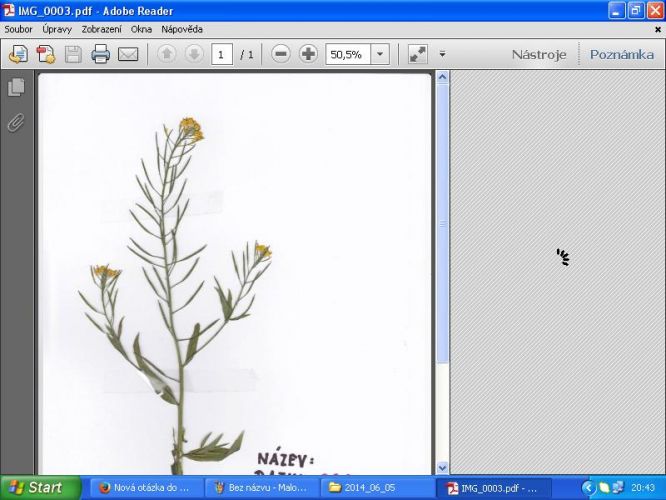Open attachments paperclip sidebar panel
Image resolution: width=666 pixels, height=500 pixels.
[16, 123]
